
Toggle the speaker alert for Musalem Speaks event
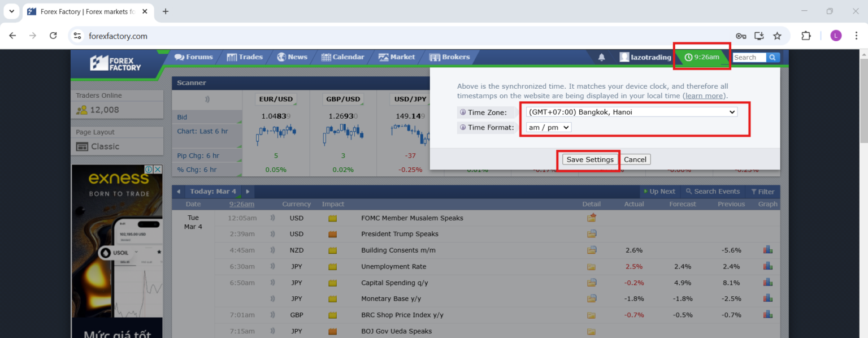(x=272, y=218)
